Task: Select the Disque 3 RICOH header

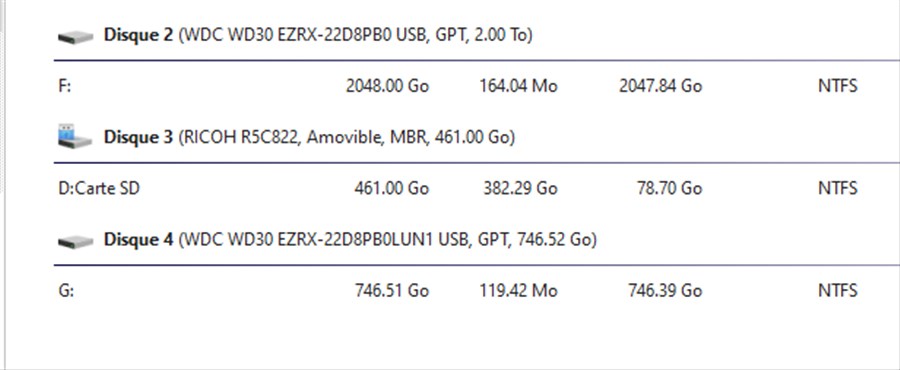Action: (309, 138)
